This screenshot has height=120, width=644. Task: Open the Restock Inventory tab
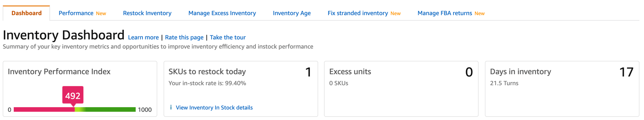(x=147, y=13)
